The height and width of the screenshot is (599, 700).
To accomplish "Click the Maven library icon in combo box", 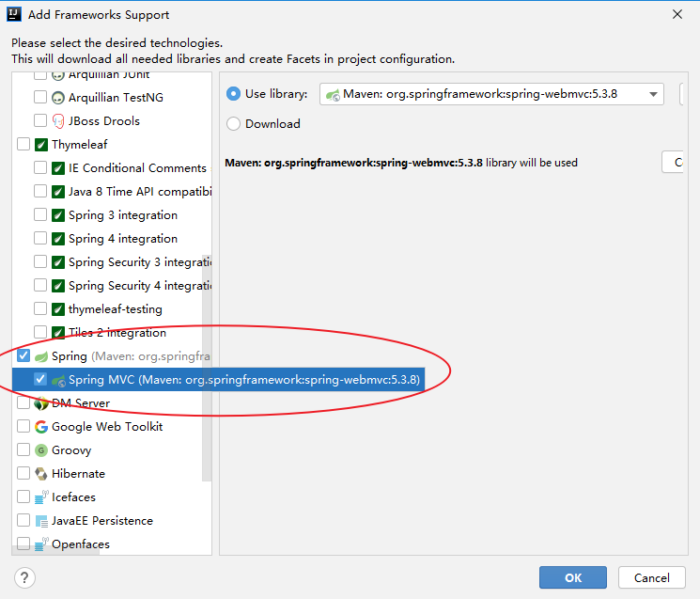I will coord(333,95).
